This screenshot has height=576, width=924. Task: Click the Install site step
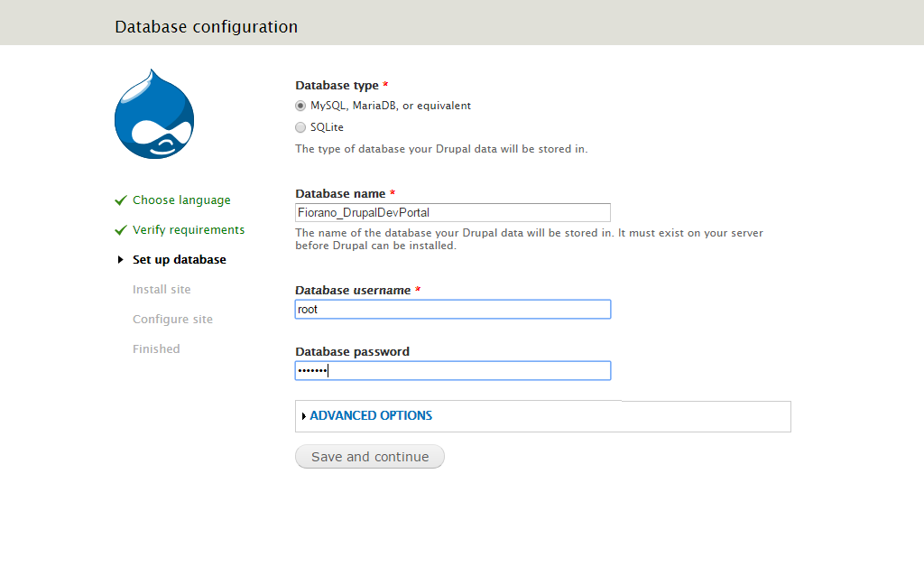click(162, 290)
